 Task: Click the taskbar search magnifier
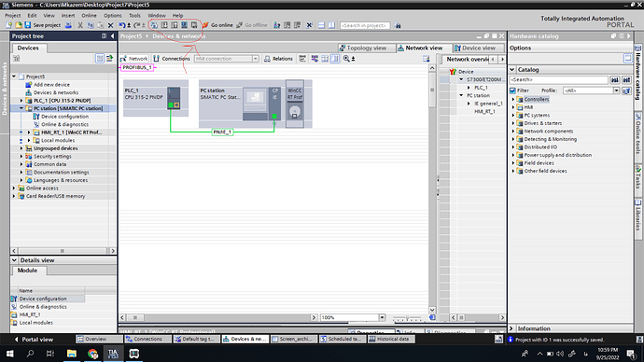[x=30, y=354]
